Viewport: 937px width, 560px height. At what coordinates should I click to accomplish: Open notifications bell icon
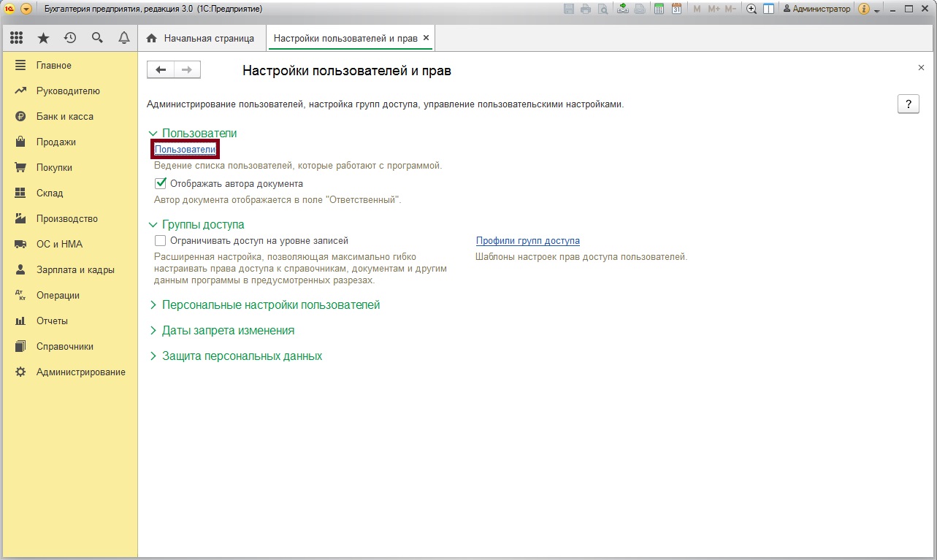123,38
